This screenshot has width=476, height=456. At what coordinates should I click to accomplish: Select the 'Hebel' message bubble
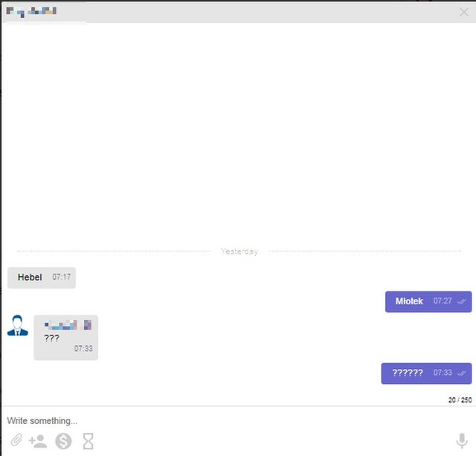(x=42, y=277)
